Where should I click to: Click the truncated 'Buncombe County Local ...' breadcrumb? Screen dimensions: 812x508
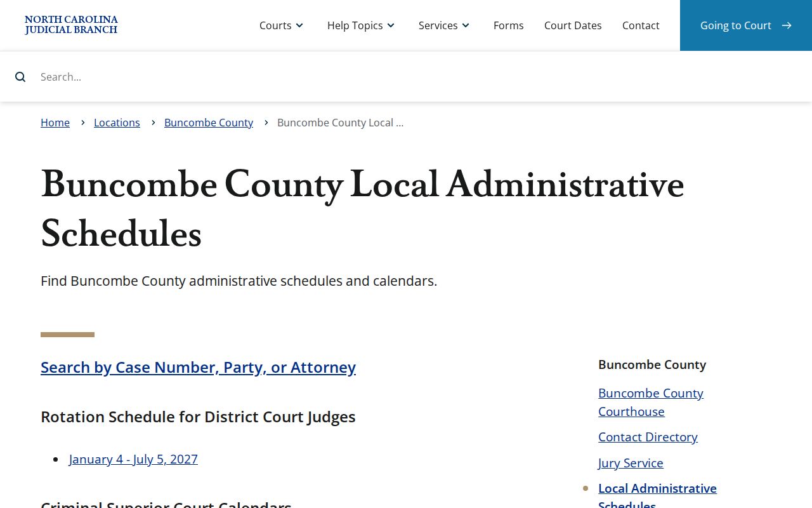coord(340,123)
